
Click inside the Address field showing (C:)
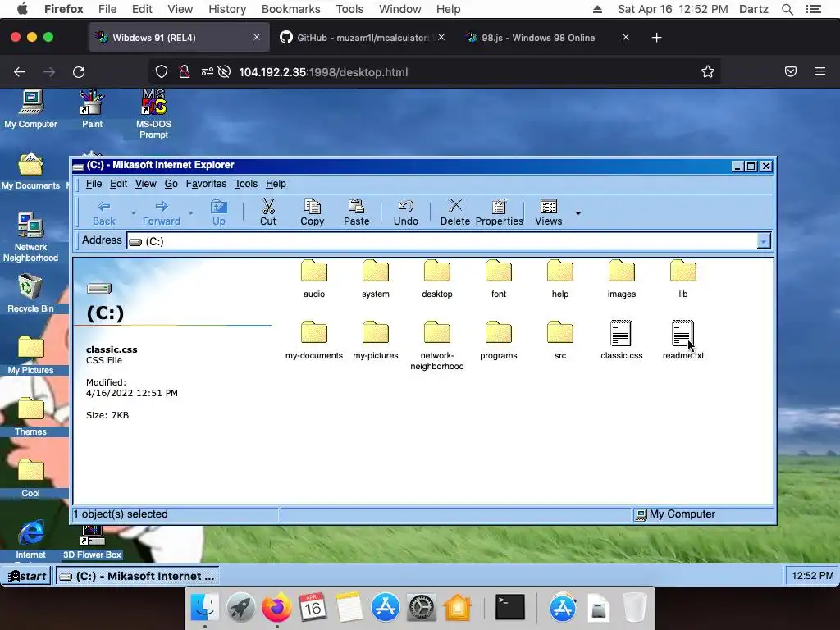pyautogui.click(x=442, y=241)
